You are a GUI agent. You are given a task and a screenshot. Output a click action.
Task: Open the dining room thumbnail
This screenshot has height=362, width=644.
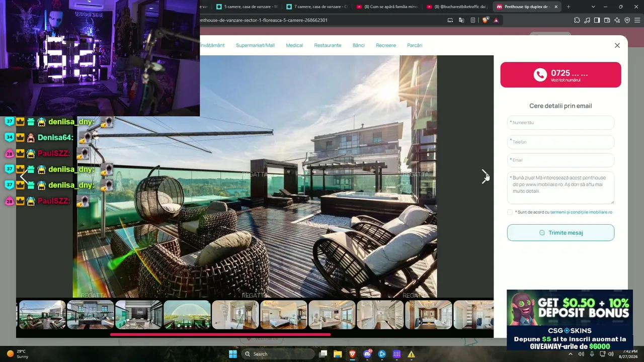[139, 315]
